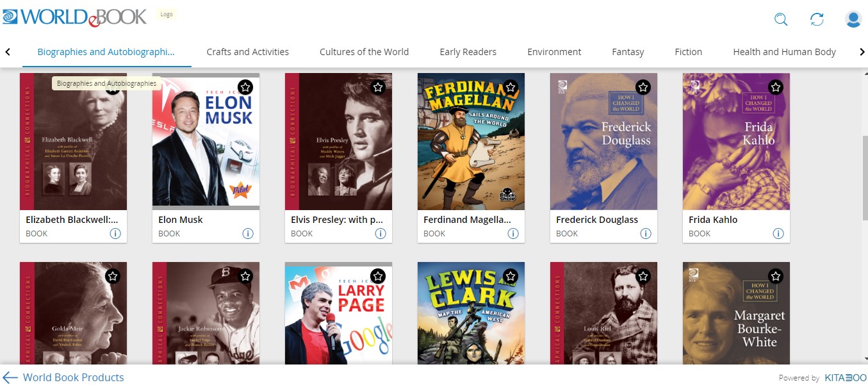
Task: Click the World eBook logo
Action: (x=74, y=17)
